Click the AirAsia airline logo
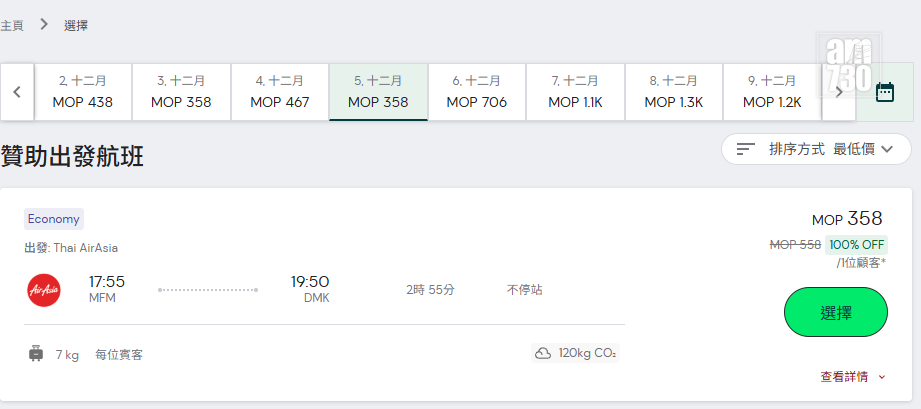Image resolution: width=921 pixels, height=409 pixels. [44, 290]
